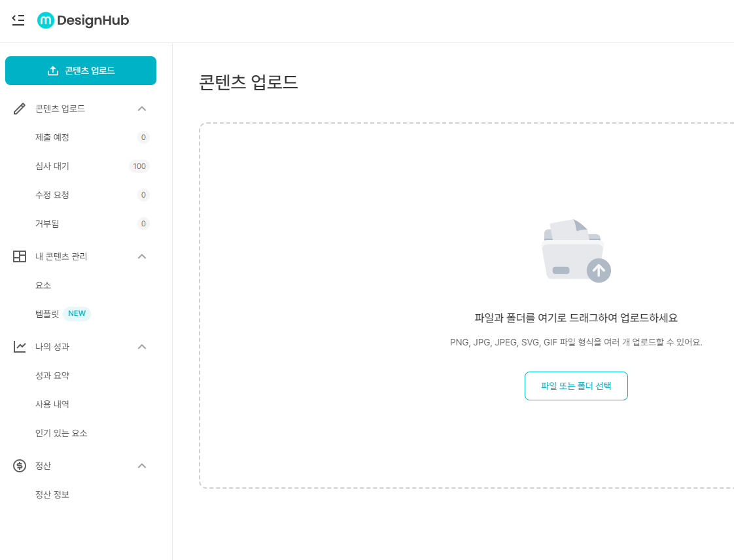The image size is (734, 560).
Task: Collapse the 콘텐츠 업로드 section chevron
Action: (142, 109)
